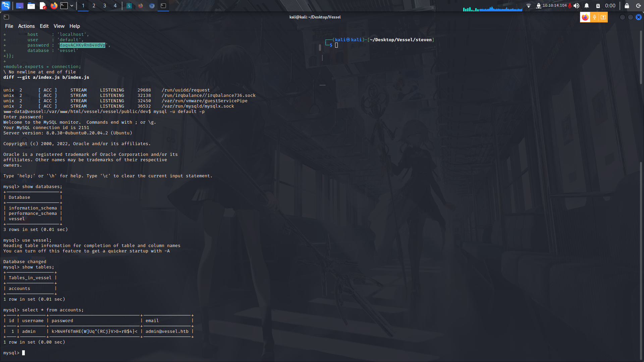The width and height of the screenshot is (644, 362).
Task: Click the VPN lock icon beside 10.10.14.104
Action: point(539,5)
